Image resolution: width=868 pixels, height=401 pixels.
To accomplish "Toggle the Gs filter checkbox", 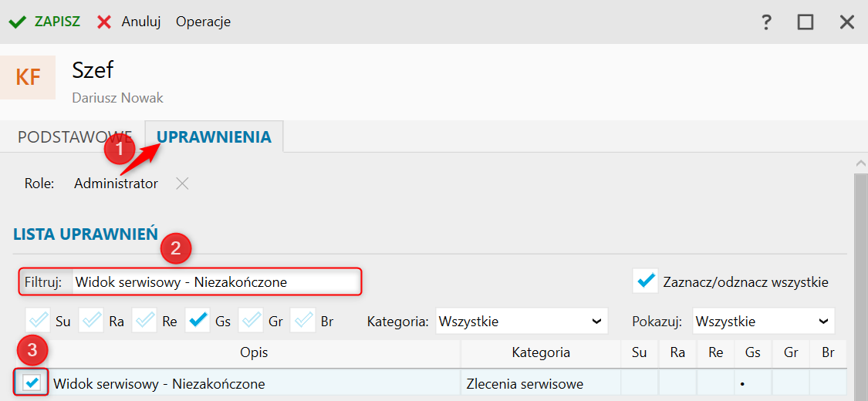I will tap(198, 321).
